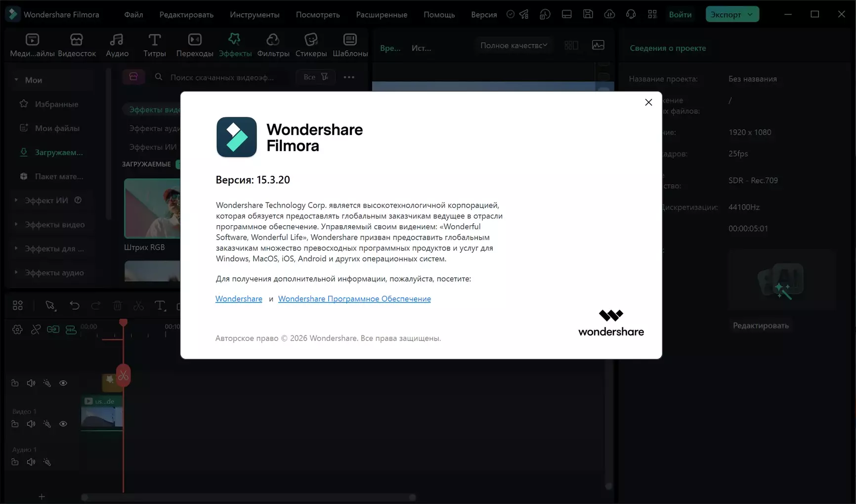Open the Видеосток tab
The height and width of the screenshot is (504, 856).
77,45
